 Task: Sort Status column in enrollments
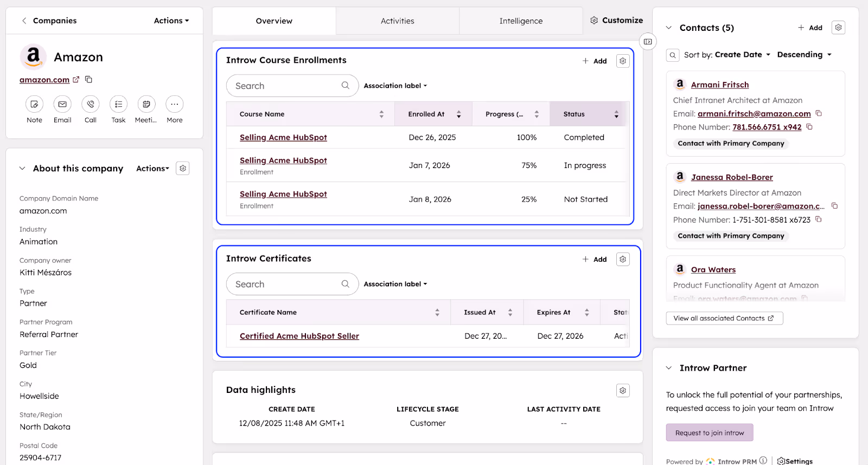click(x=616, y=114)
